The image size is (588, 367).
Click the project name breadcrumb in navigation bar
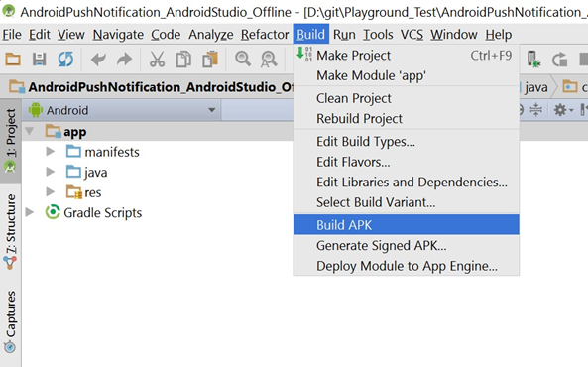coord(152,87)
